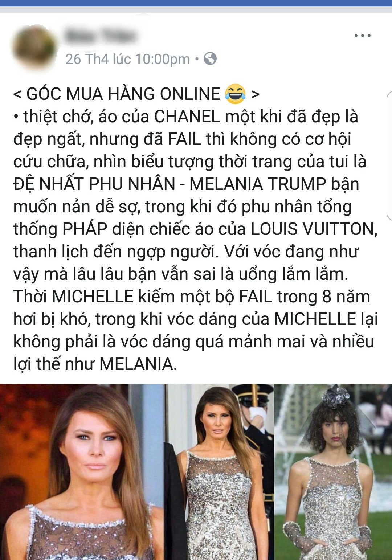The image size is (392, 560).
Task: View the middle photo with the guard behind
Action: tap(219, 472)
